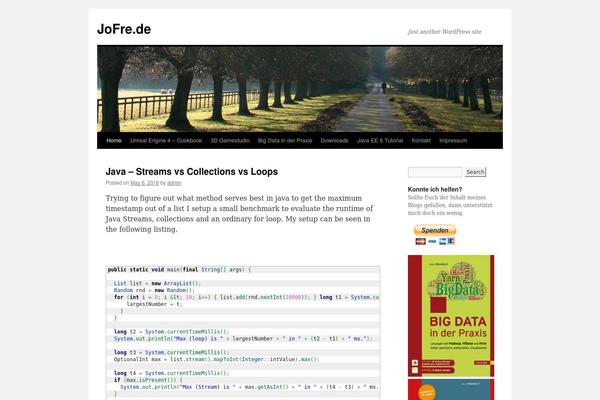Viewport: 600px width, 400px height.
Task: Open the Downloads menu item
Action: [x=334, y=140]
